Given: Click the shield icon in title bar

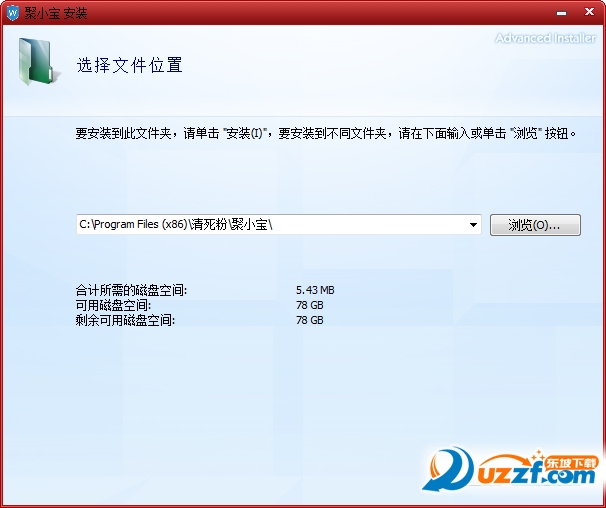Looking at the screenshot, I should (x=12, y=13).
